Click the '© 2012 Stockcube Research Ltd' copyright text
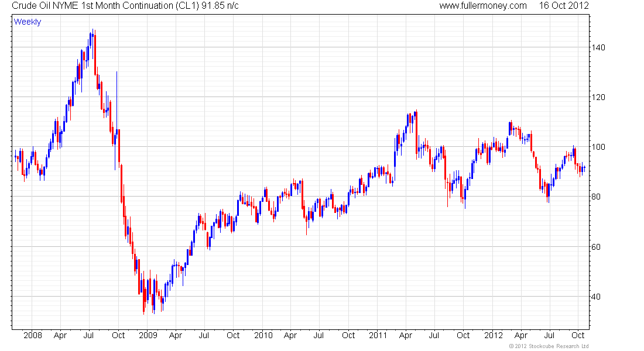The image size is (644, 351). click(549, 346)
